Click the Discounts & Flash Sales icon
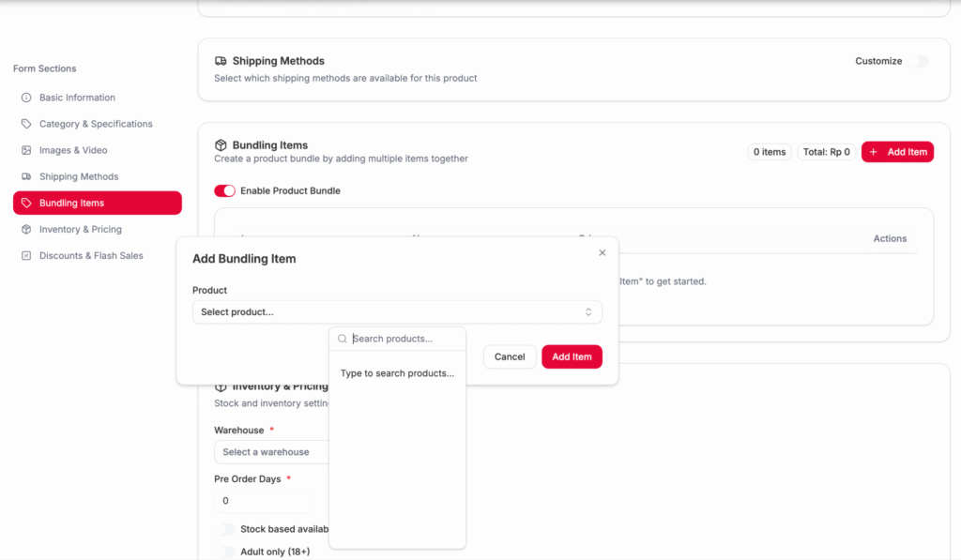 (x=26, y=255)
